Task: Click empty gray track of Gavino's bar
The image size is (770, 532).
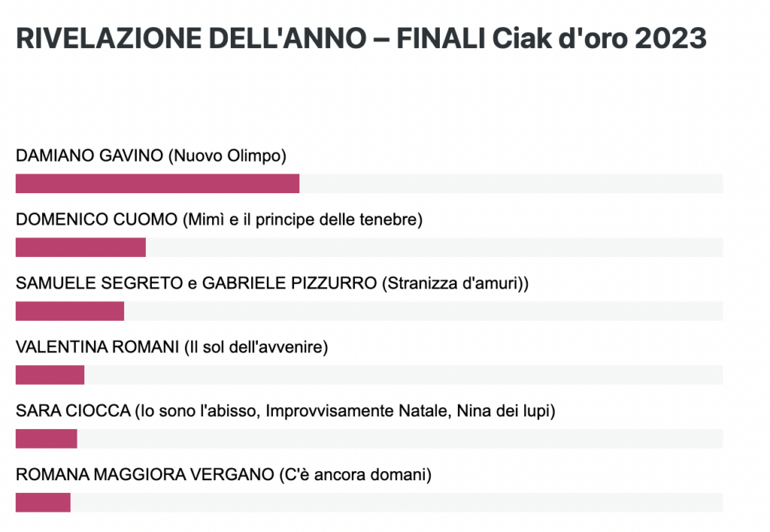Action: pos(511,183)
